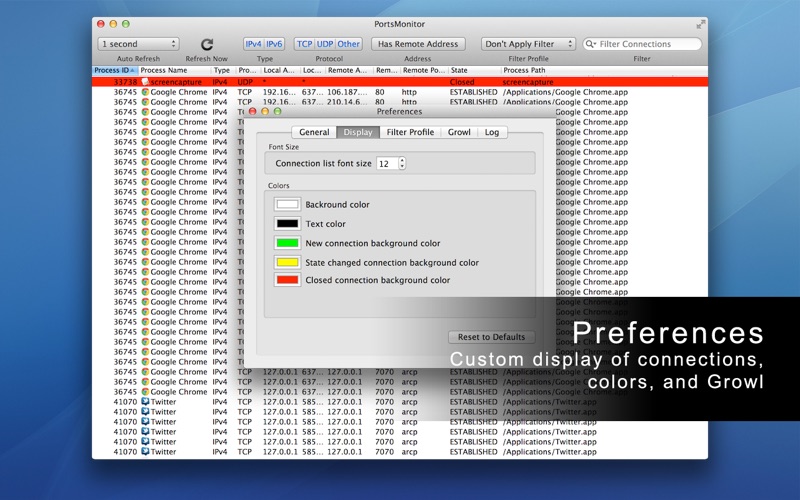Click process ID 33738 in the red row
Viewport: 800px width, 500px height.
pos(125,82)
